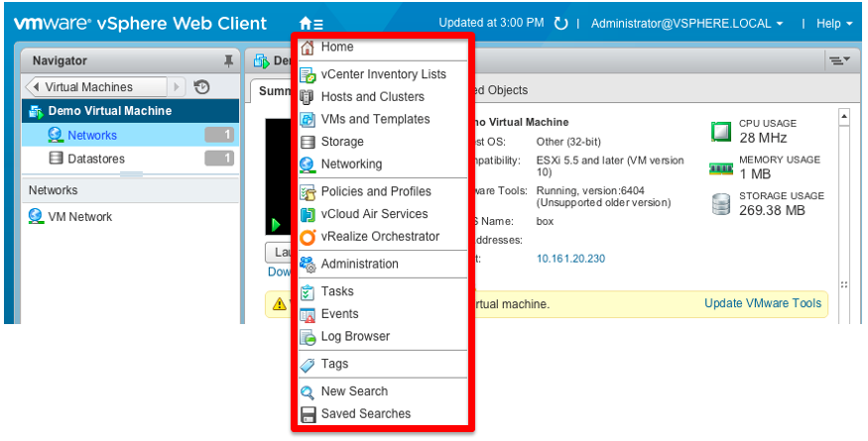Open vCenter Inventory Lists
The height and width of the screenshot is (441, 868).
click(383, 74)
